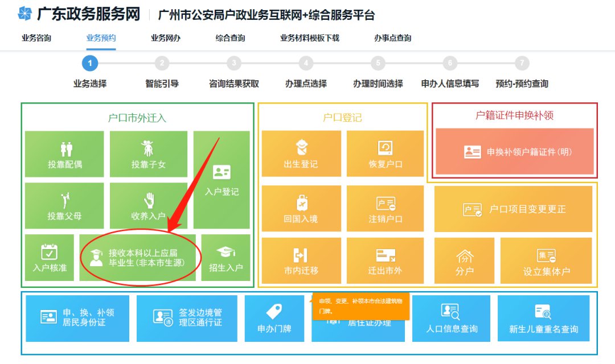615x364 pixels.
Task: Open the 出生登记 registration service
Action: point(301,154)
